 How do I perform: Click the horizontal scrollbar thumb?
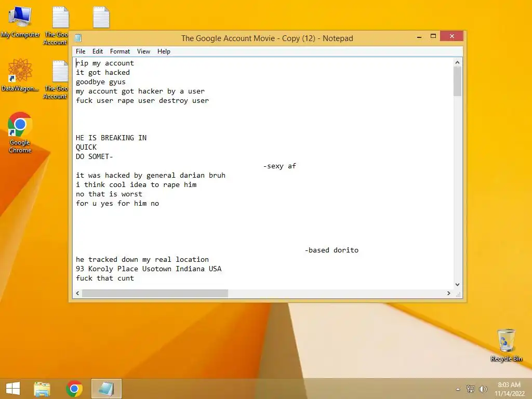point(155,293)
